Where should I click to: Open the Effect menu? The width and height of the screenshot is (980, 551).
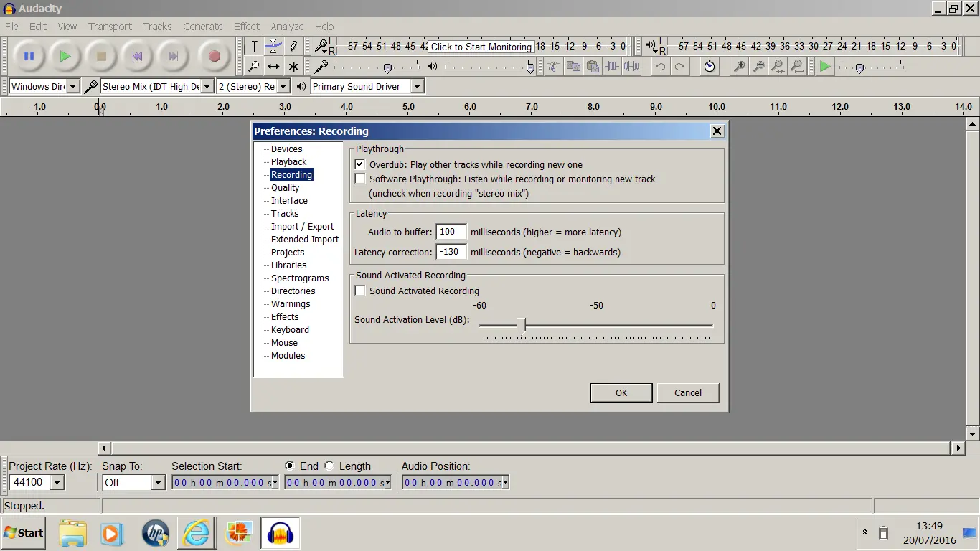pos(247,27)
